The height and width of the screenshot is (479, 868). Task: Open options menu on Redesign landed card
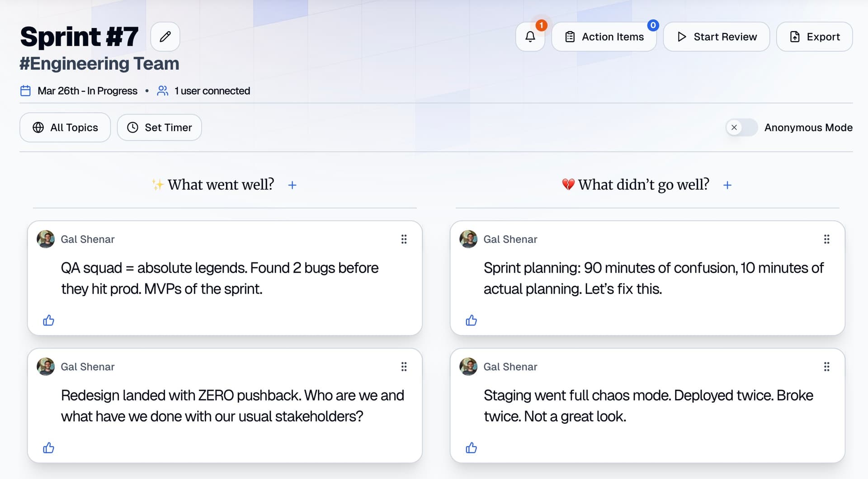[x=404, y=367]
